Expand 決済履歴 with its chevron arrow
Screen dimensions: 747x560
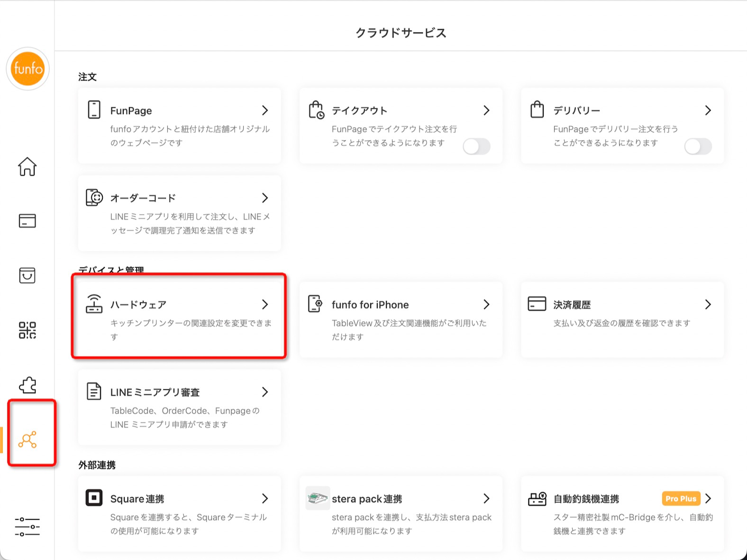pos(708,305)
